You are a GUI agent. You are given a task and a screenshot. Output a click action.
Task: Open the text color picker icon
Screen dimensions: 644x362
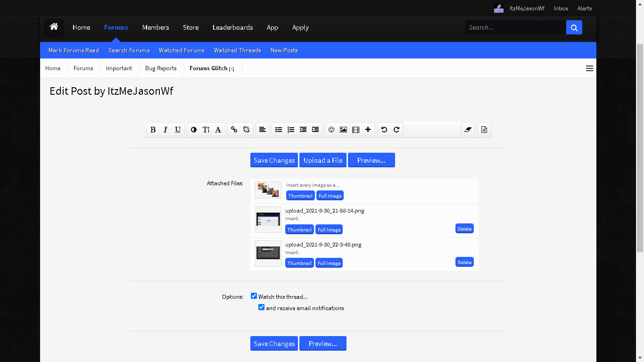pos(194,130)
